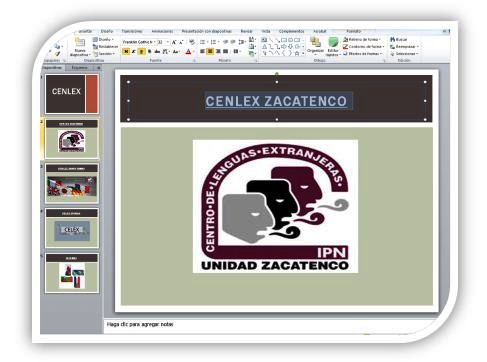Click the Nueva diapositiva button
This screenshot has height=362, width=487.
[79, 47]
